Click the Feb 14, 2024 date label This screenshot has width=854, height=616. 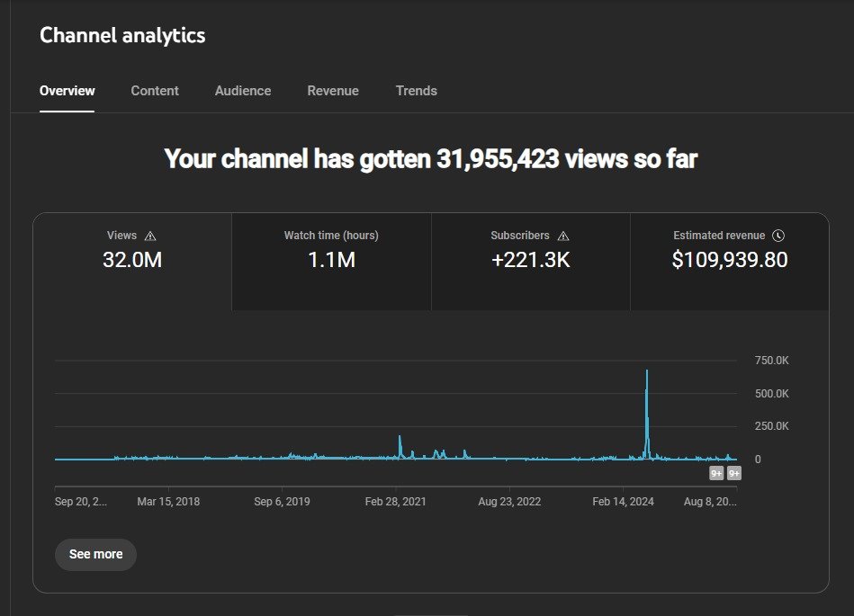click(623, 502)
